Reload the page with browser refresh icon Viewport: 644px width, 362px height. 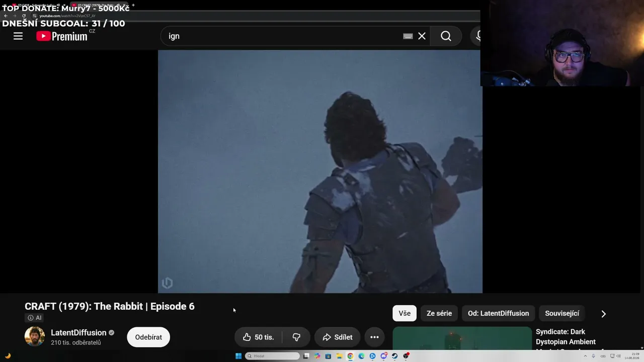pyautogui.click(x=24, y=16)
